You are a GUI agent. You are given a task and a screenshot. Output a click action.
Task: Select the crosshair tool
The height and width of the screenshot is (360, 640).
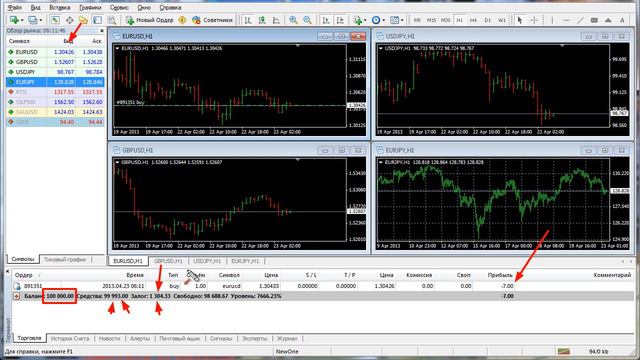(x=534, y=20)
